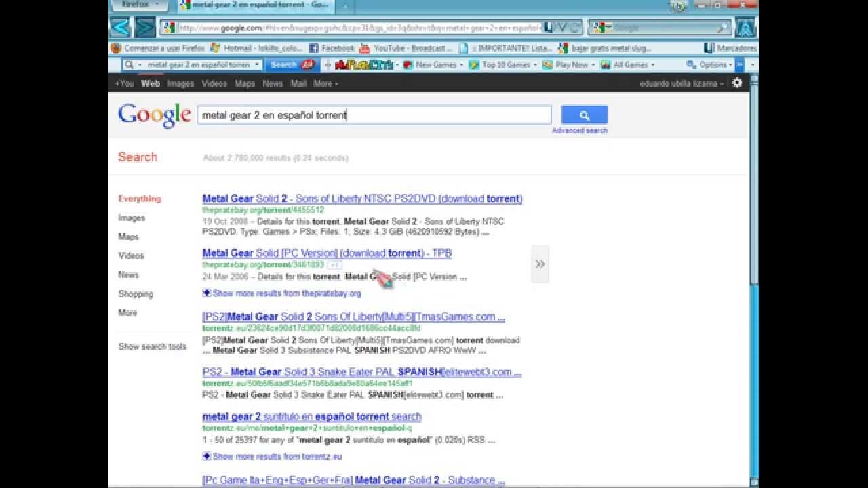Viewport: 868px width, 488px height.
Task: Select Images in Google top bar
Action: pyautogui.click(x=180, y=83)
